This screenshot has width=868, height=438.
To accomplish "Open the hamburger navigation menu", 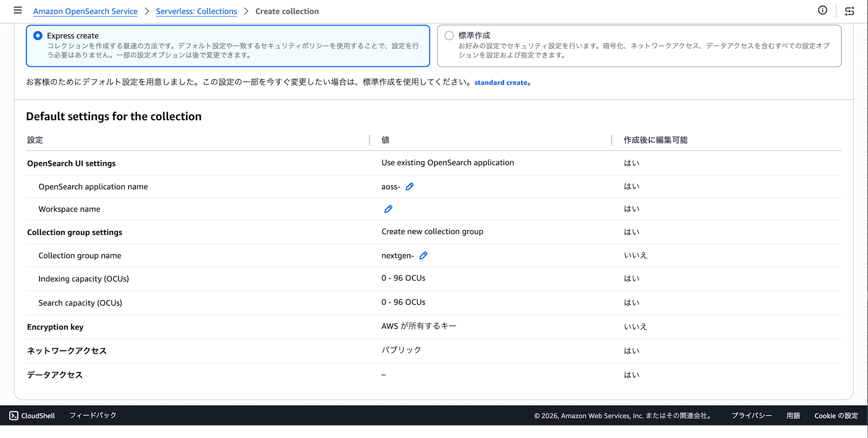I will (18, 10).
